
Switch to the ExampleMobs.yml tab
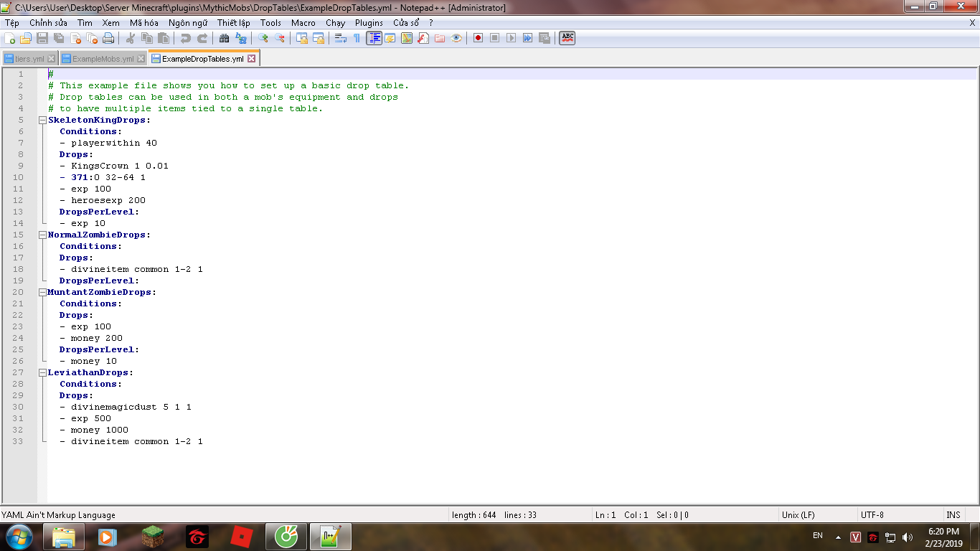click(x=103, y=59)
